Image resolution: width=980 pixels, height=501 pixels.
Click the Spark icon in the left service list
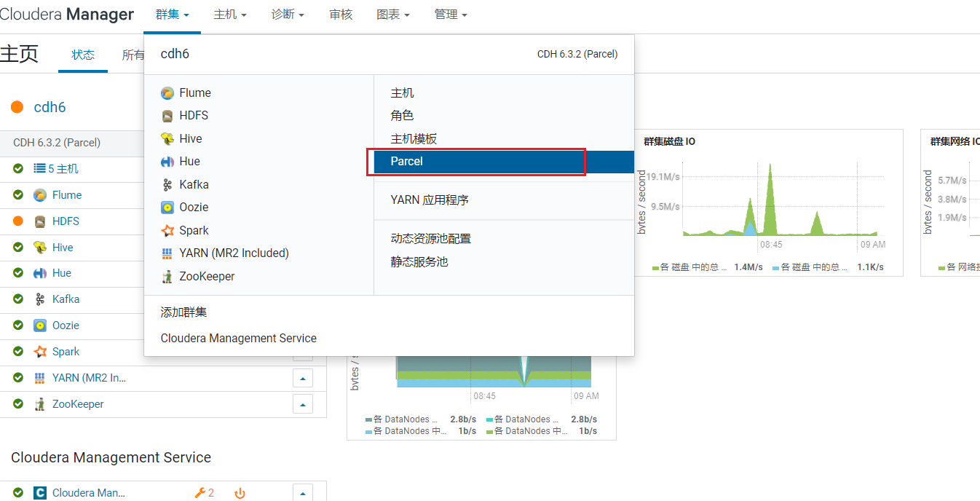pyautogui.click(x=40, y=352)
